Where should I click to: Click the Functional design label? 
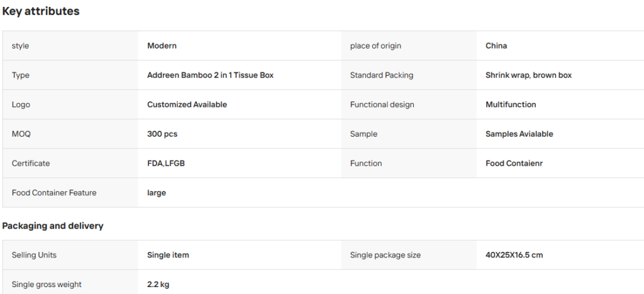tap(382, 105)
